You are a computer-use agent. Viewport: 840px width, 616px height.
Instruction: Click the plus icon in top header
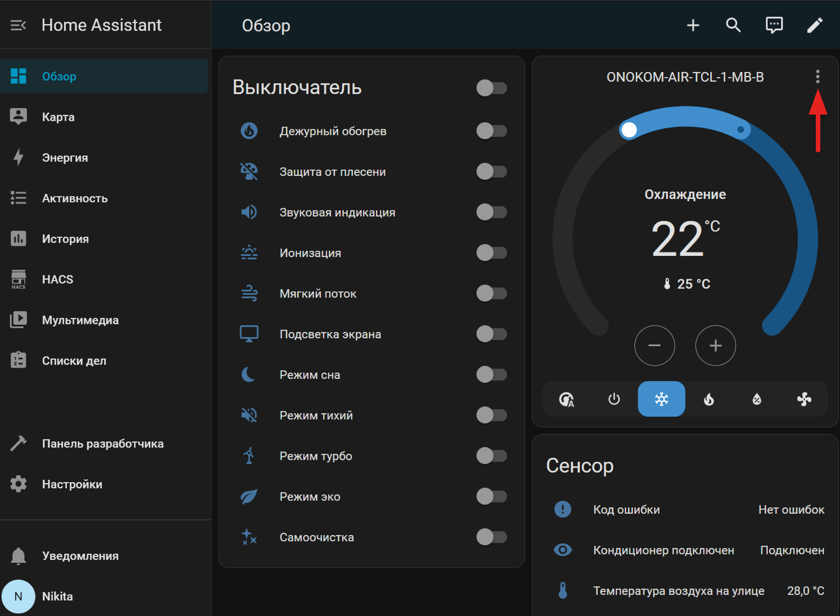[x=693, y=25]
